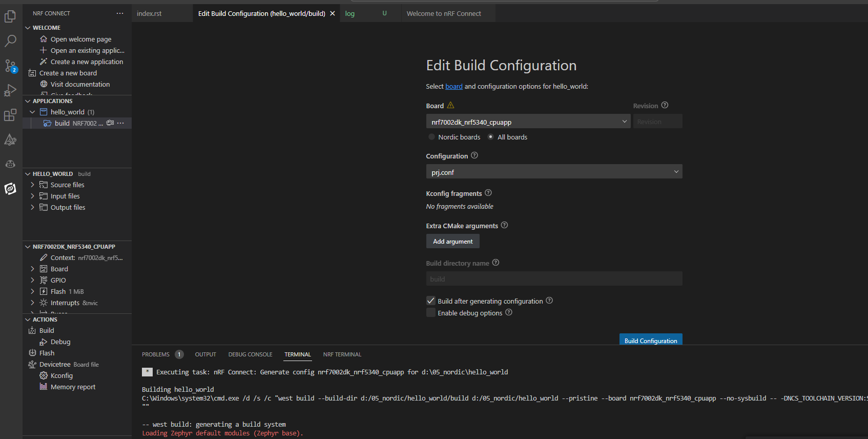Follow the board hyperlink
Viewport: 868px width, 439px height.
454,86
